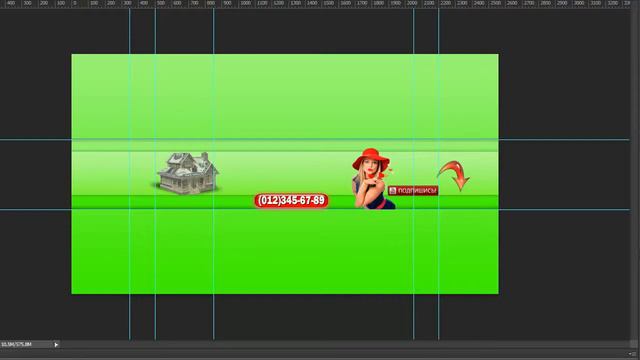640x360 pixels.
Task: Select the woman in red hat image
Action: coord(373,179)
